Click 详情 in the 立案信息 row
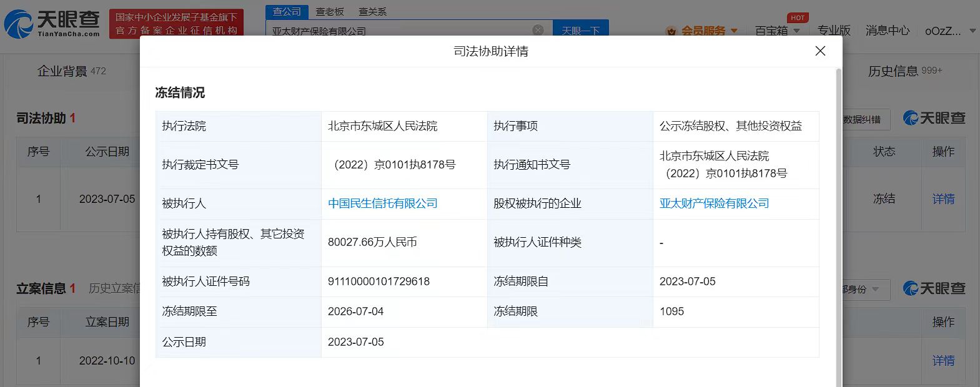The width and height of the screenshot is (980, 387). 943,361
